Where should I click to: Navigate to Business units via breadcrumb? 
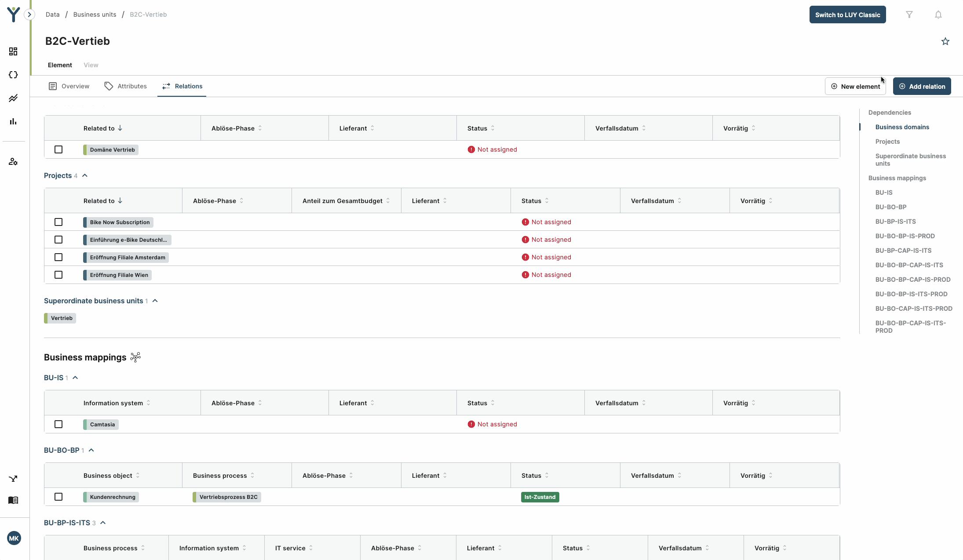(95, 14)
